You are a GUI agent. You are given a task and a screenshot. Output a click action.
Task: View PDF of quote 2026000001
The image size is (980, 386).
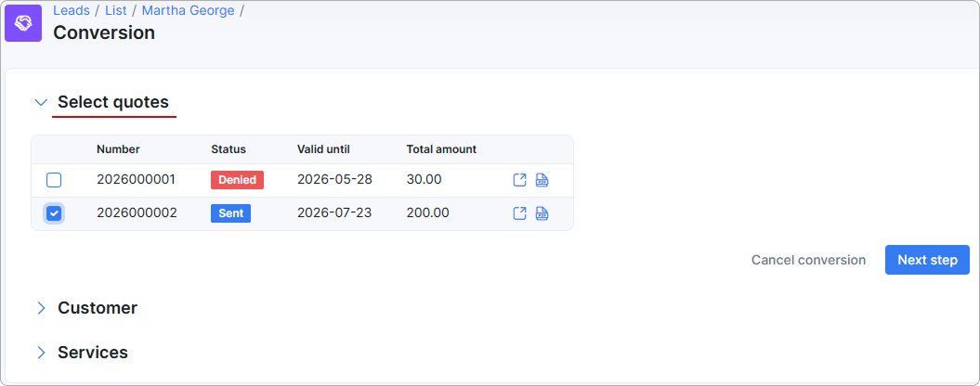pyautogui.click(x=542, y=180)
